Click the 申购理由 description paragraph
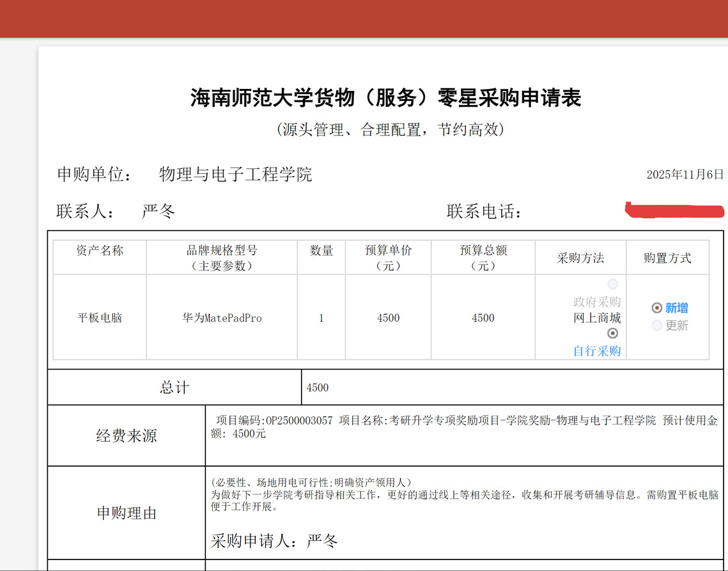The width and height of the screenshot is (728, 571). tap(464, 495)
